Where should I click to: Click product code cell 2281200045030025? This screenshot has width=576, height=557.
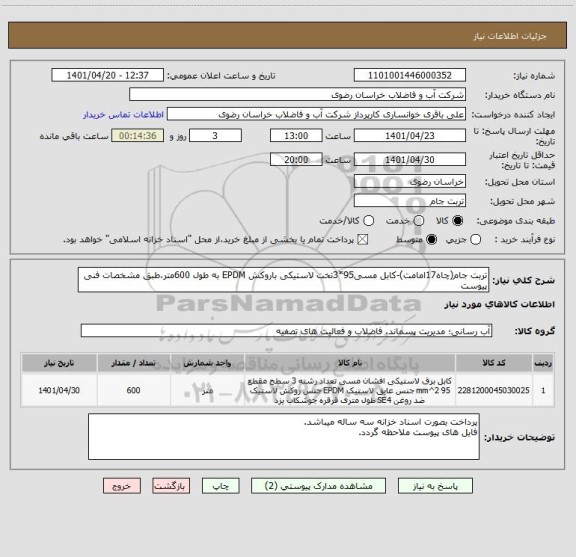[x=494, y=390]
